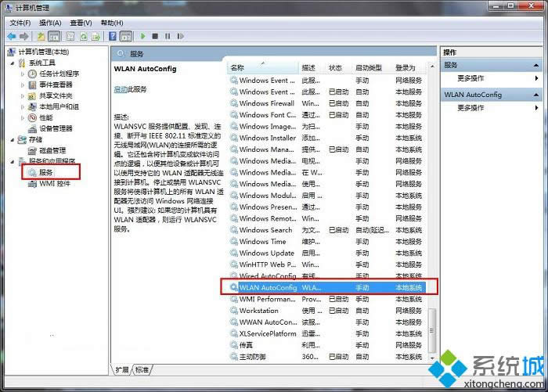Select the Windows Search service row

pos(327,230)
